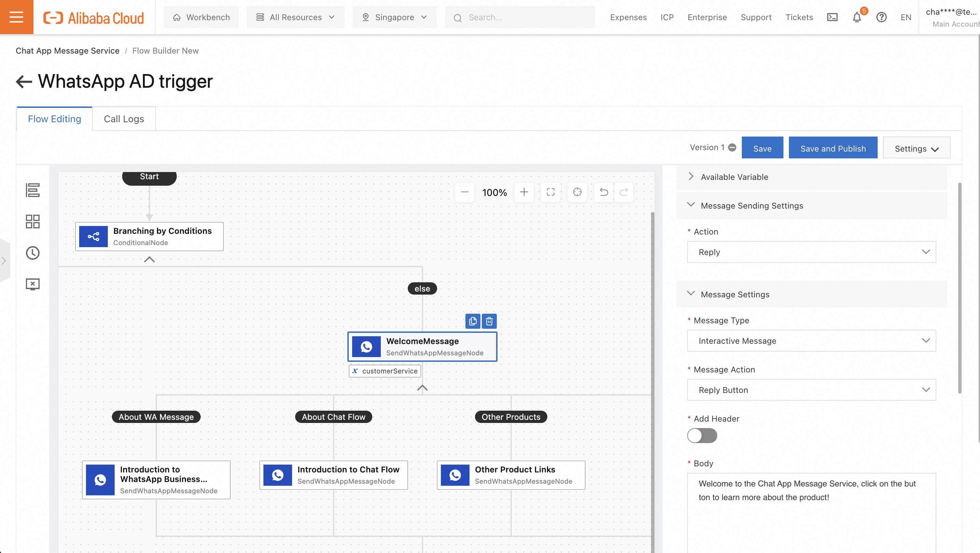Go to Chat App Message Service breadcrumb

point(67,51)
